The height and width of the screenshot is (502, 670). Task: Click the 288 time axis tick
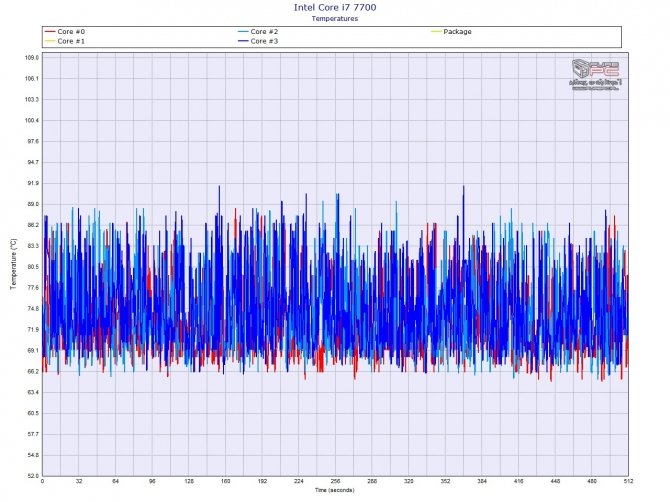[372, 481]
